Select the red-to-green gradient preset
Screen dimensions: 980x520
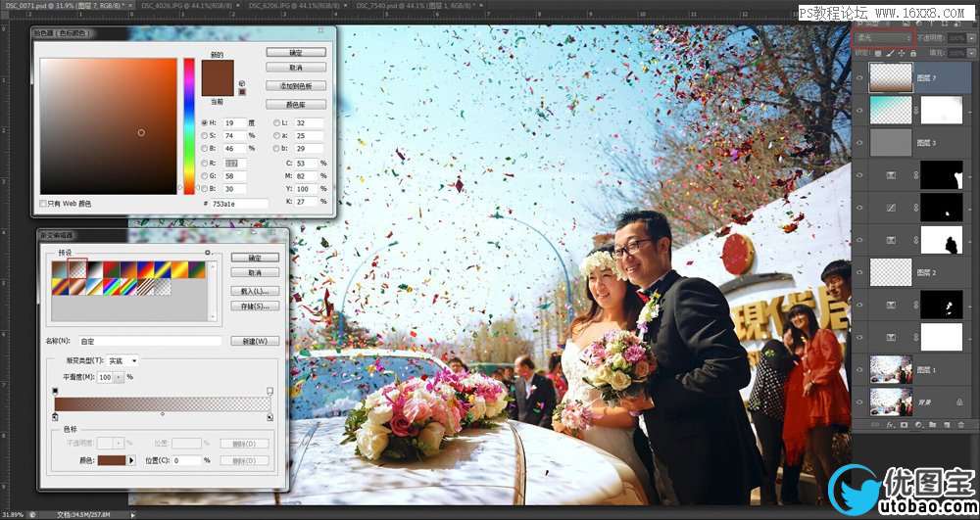pos(112,269)
